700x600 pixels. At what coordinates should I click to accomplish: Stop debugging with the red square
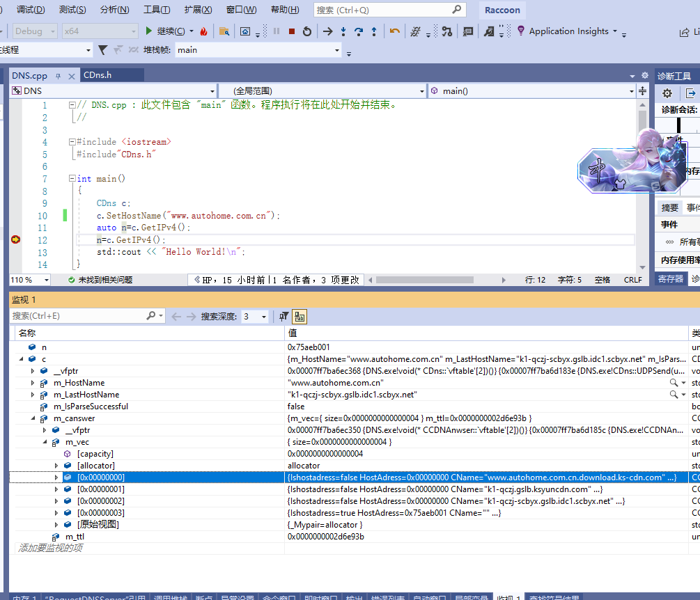292,31
